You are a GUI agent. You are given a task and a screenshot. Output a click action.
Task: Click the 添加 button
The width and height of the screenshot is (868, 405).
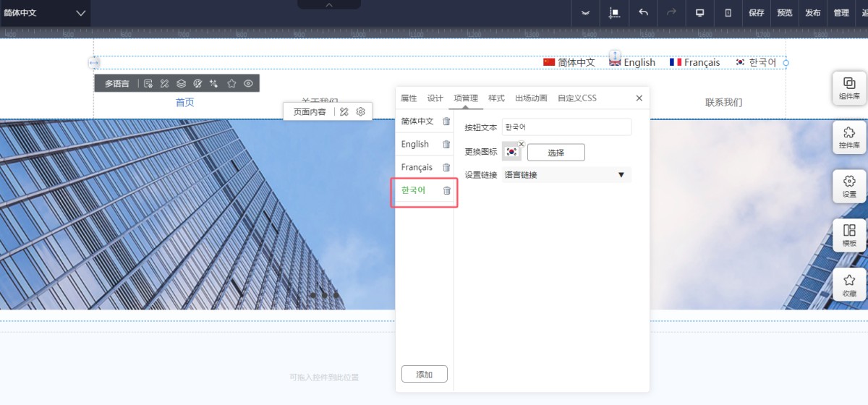pyautogui.click(x=425, y=374)
